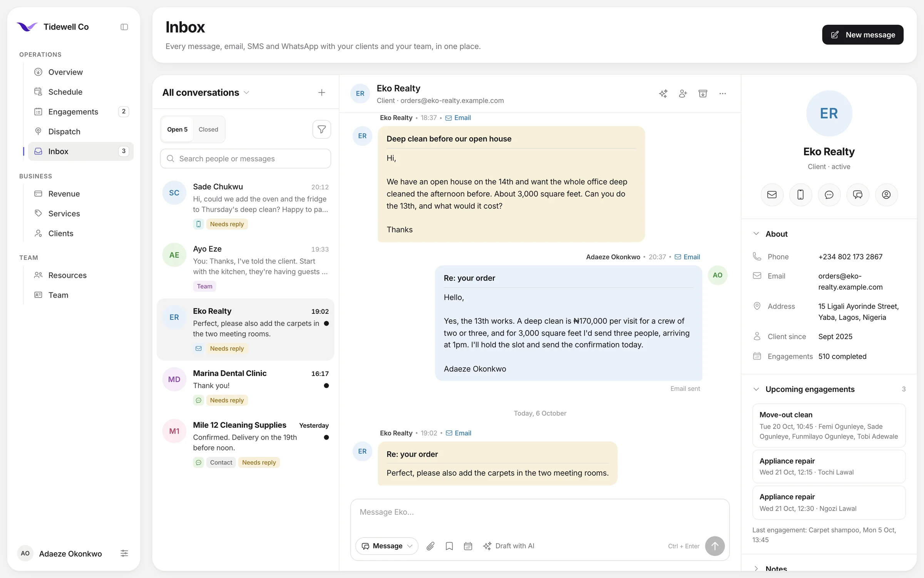
Task: Open the Ayo Eze team conversation
Action: [245, 267]
